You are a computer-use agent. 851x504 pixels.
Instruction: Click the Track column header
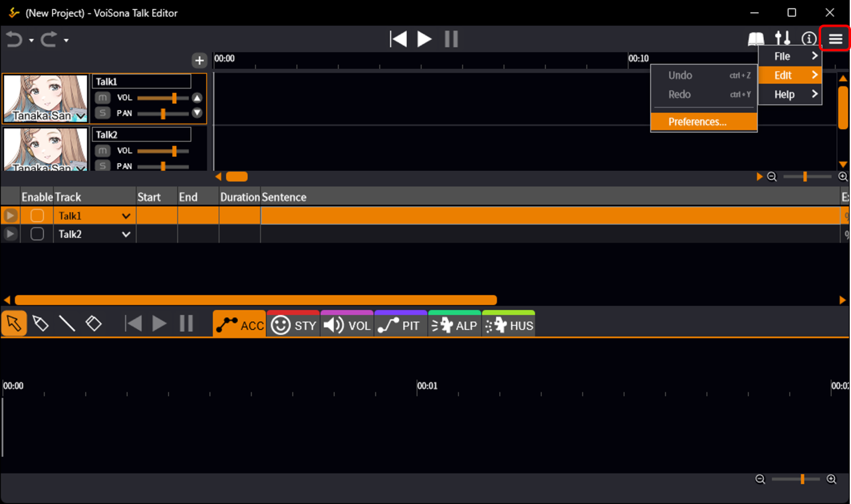coord(95,197)
